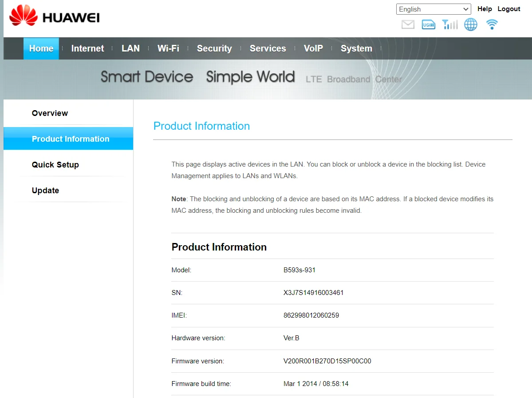Click the Wi-Fi status icon
Viewport: 532px width, 398px height.
492,24
